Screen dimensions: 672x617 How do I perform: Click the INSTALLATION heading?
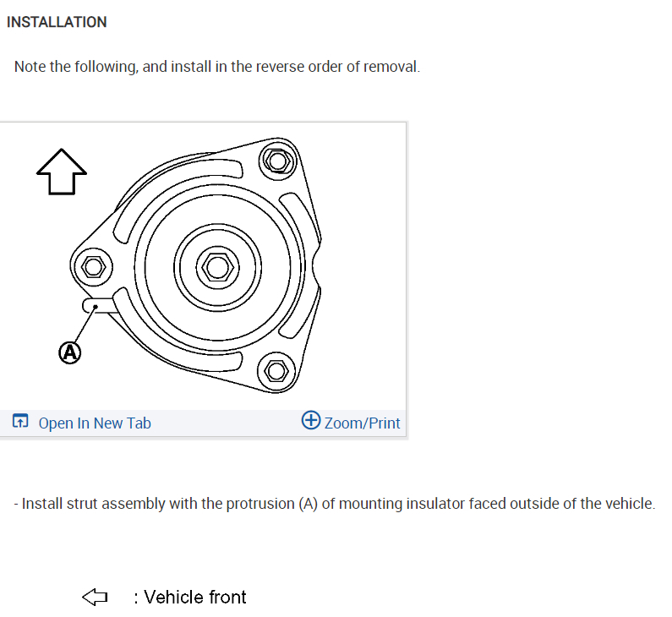pyautogui.click(x=57, y=22)
